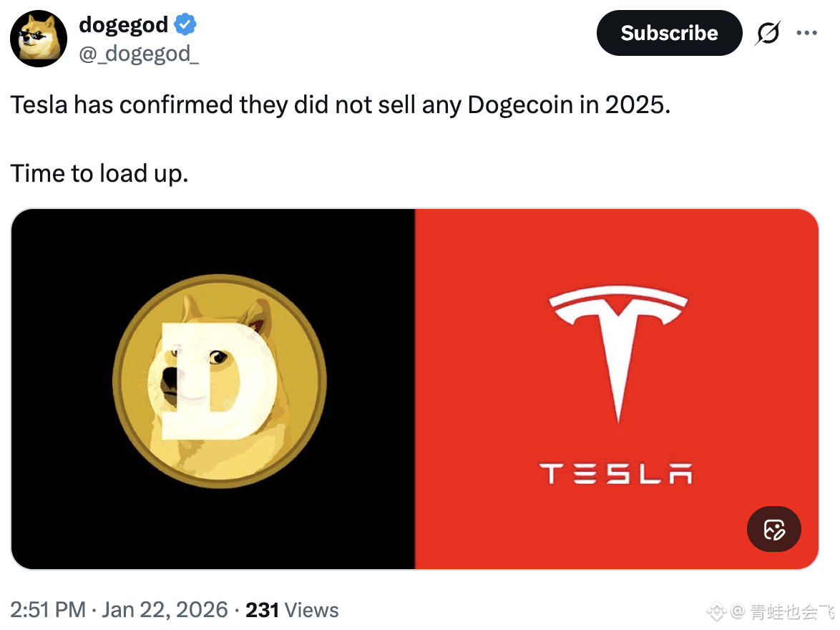Click the @_dogegod_ handle

139,54
